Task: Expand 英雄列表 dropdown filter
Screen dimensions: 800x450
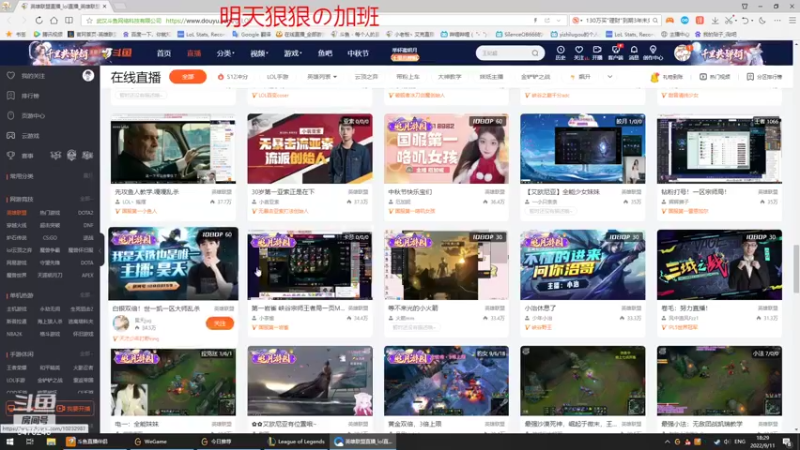Action: point(322,77)
